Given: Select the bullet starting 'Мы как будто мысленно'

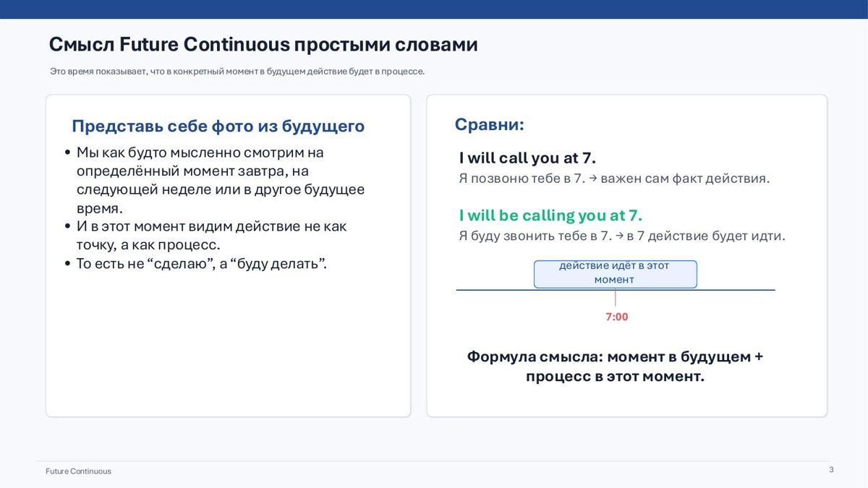Looking at the screenshot, I should click(x=221, y=180).
